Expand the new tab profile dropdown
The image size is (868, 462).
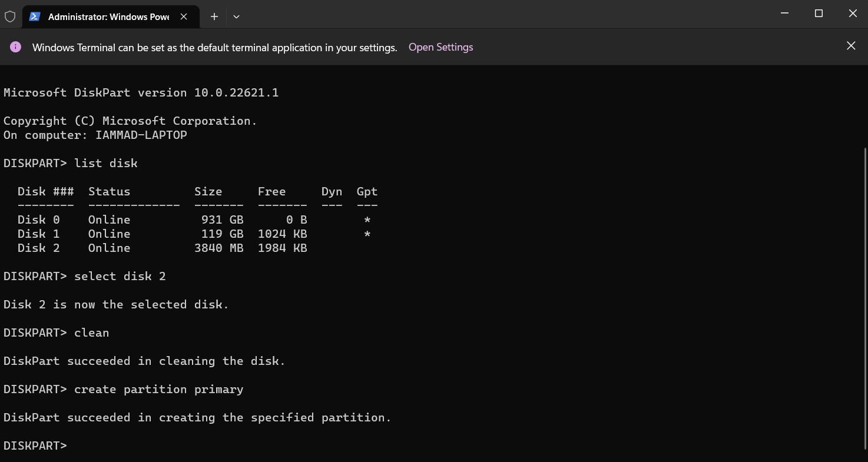point(236,16)
